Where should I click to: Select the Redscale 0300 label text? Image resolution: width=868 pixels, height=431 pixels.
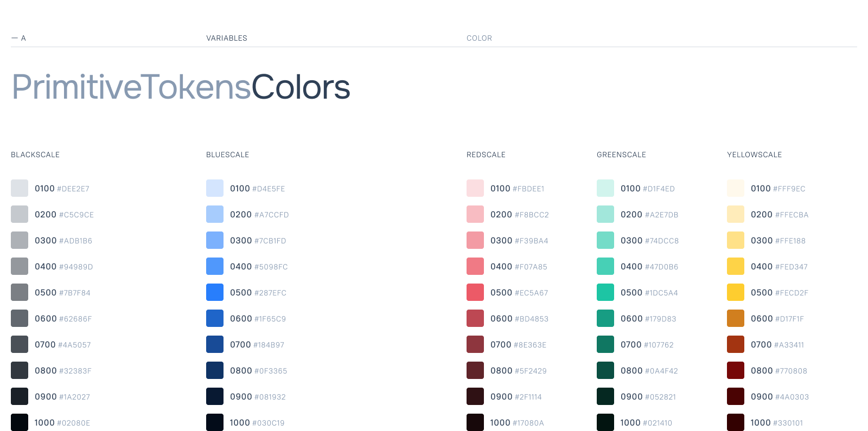pos(501,240)
